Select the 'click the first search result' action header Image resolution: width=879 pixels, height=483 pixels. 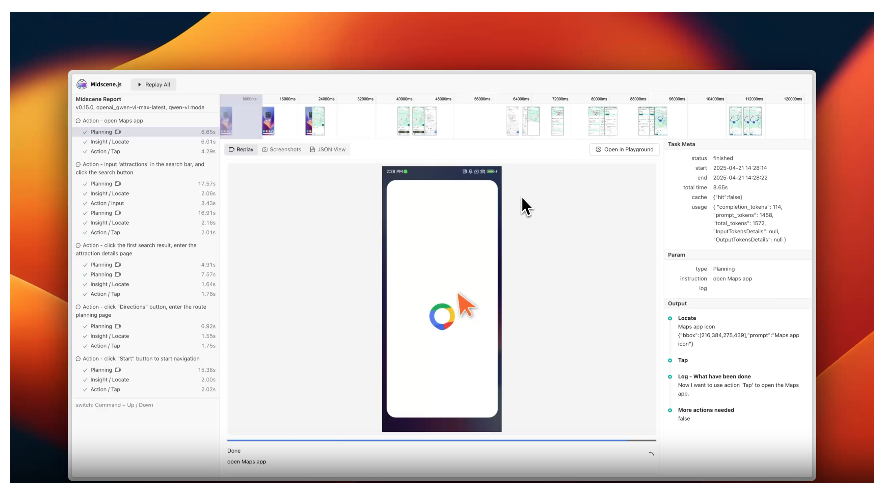(136, 249)
